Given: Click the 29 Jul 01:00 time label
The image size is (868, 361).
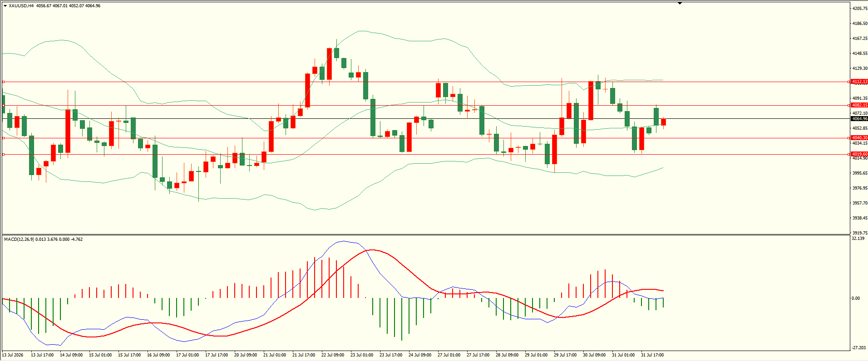Looking at the screenshot, I should 536,355.
